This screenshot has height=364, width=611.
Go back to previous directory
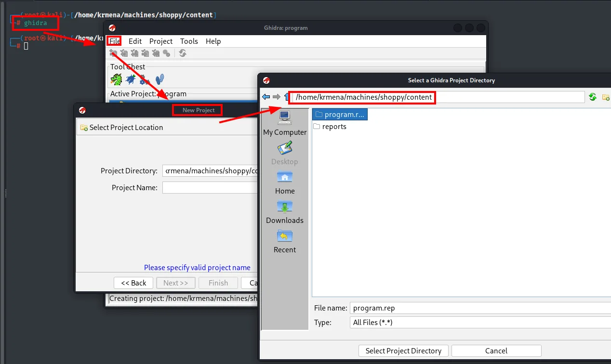coord(266,97)
